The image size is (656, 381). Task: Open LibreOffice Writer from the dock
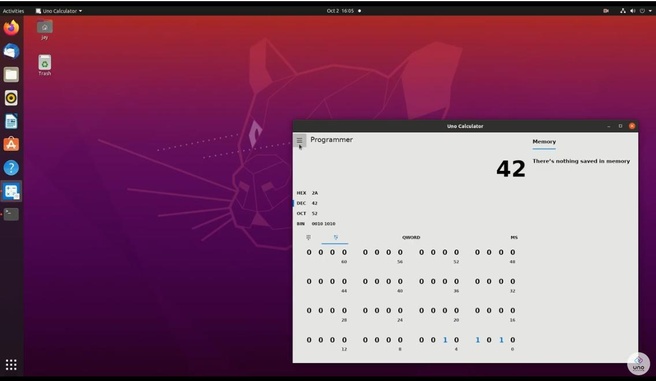tap(11, 122)
